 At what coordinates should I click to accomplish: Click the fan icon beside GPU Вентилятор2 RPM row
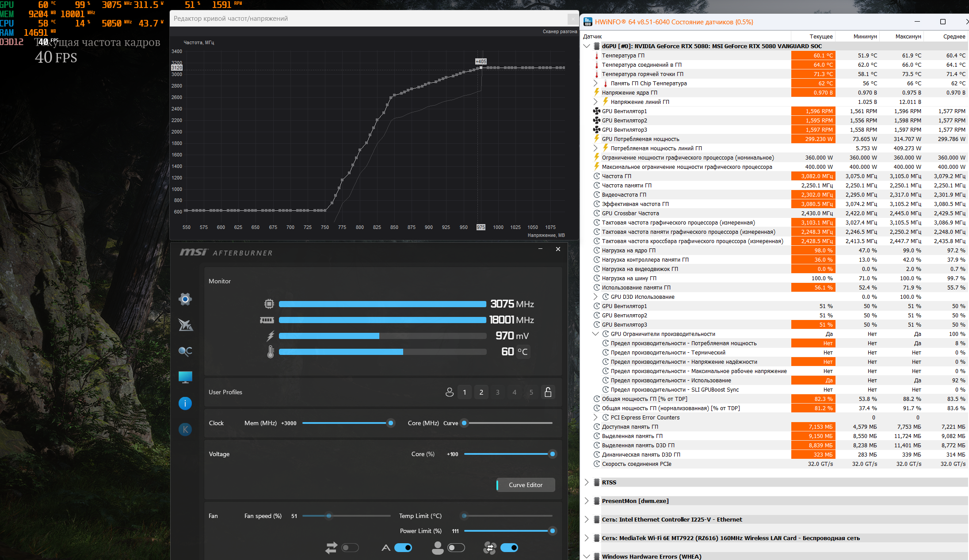coord(597,120)
